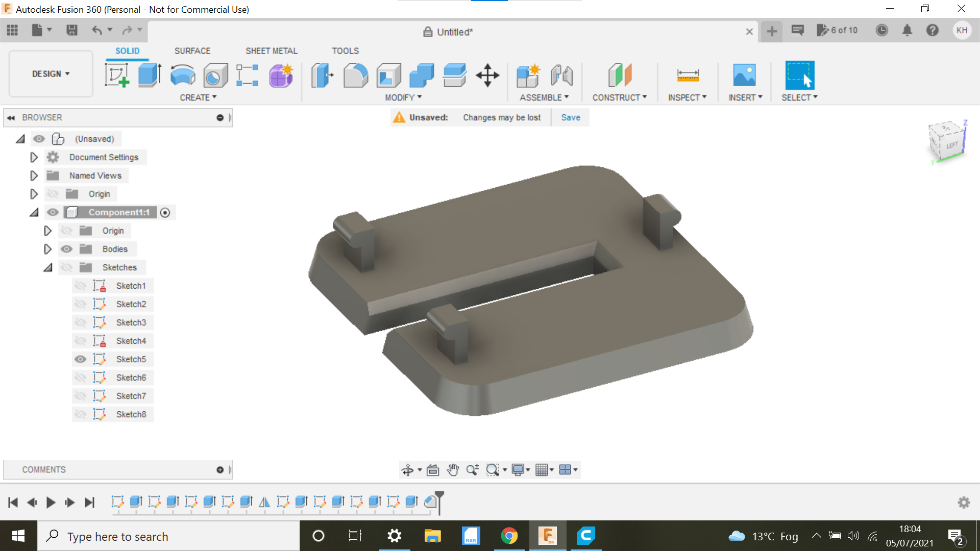Select the Rectangular Pattern tool
980x551 pixels.
(248, 76)
